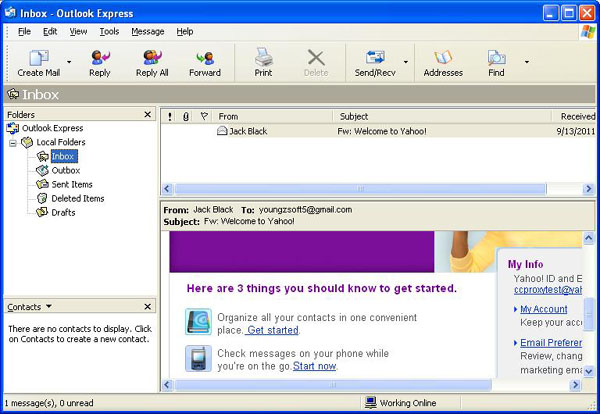Open the Find dropdown arrow
The height and width of the screenshot is (414, 600).
pyautogui.click(x=527, y=62)
